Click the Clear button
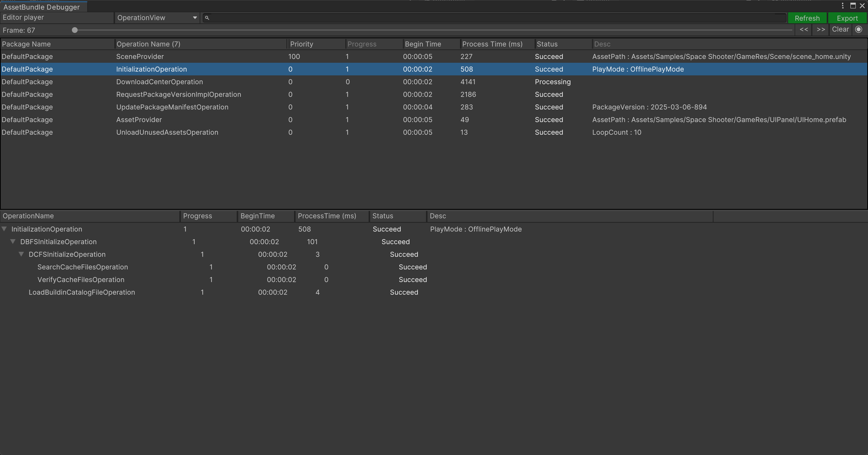The width and height of the screenshot is (868, 455). tap(840, 29)
